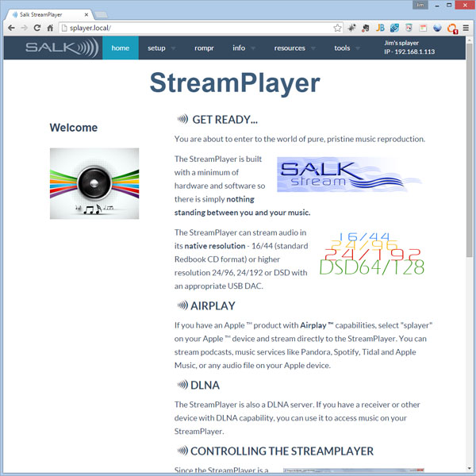Click sound-wave icon beside AIRPLAY heading
Image resolution: width=476 pixels, height=476 pixels.
click(x=182, y=305)
